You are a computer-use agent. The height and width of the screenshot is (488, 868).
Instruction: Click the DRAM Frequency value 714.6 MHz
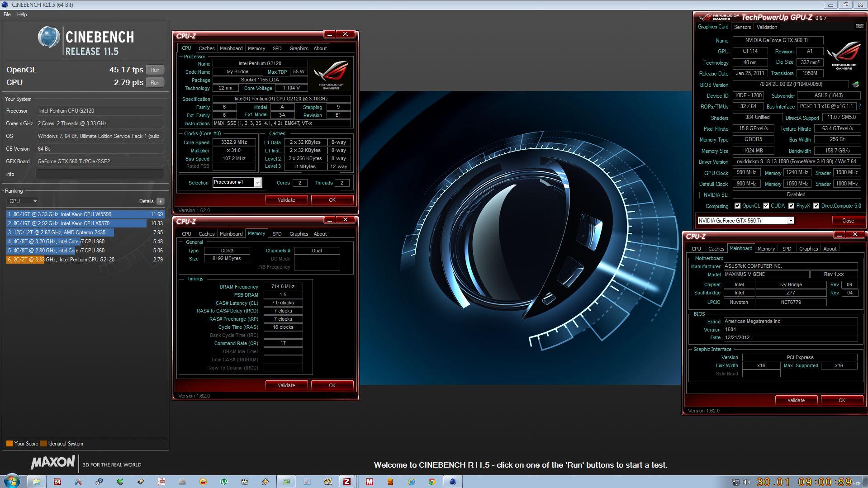pyautogui.click(x=283, y=286)
